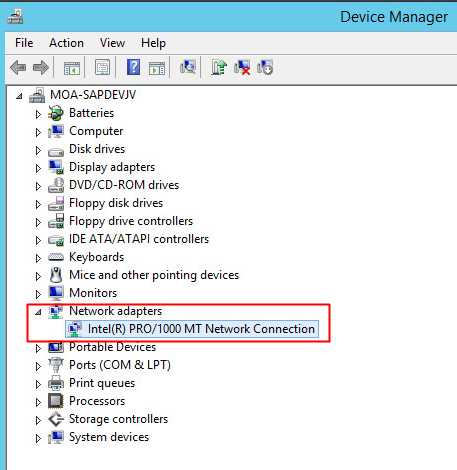
Task: Click Show/Hide Console Tree toolbar icon
Action: (72, 68)
